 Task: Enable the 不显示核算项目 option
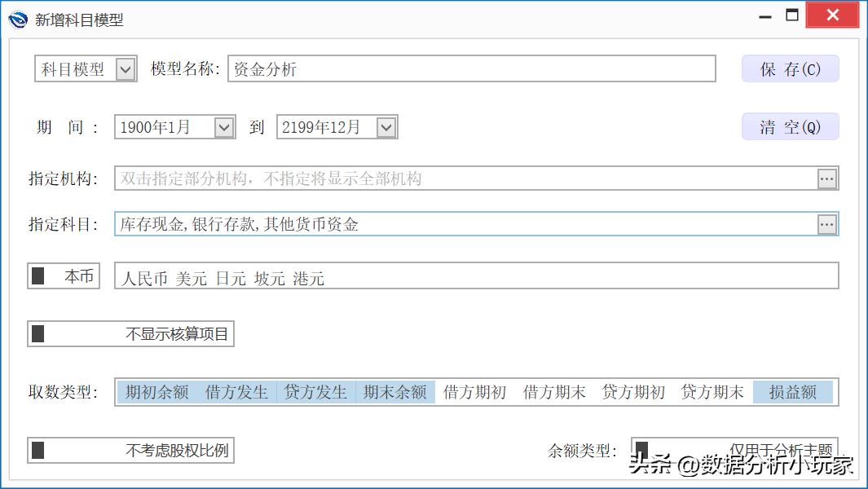click(x=37, y=333)
